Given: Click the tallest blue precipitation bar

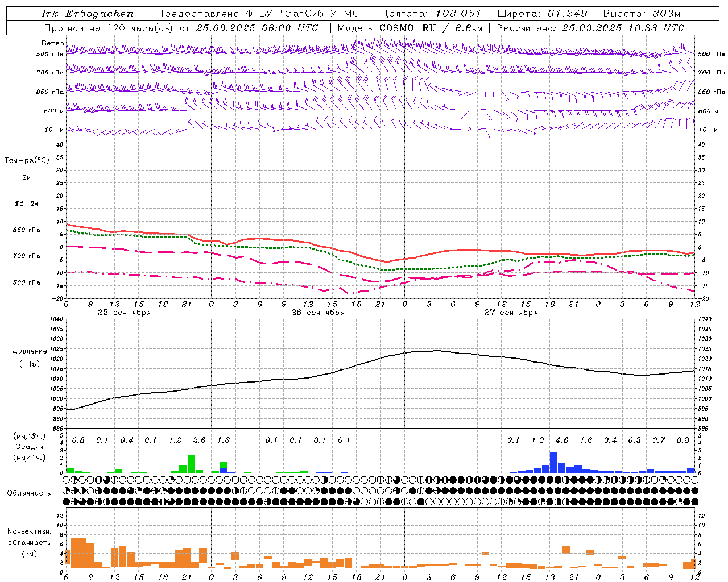Looking at the screenshot, I should click(x=553, y=463).
